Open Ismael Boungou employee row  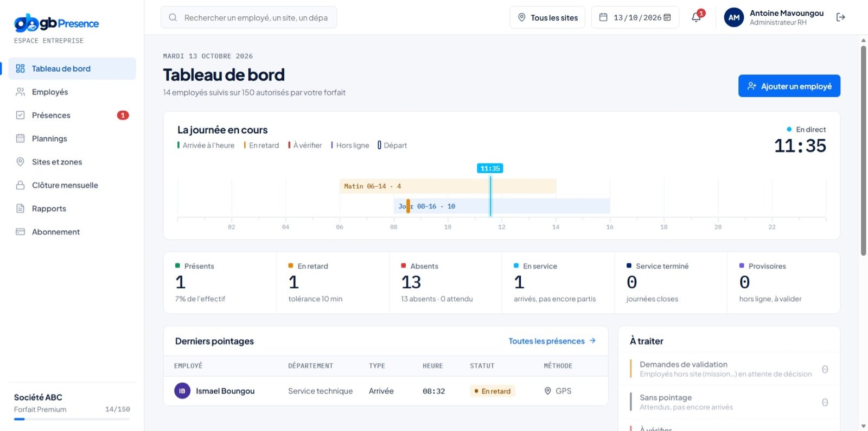(386, 391)
